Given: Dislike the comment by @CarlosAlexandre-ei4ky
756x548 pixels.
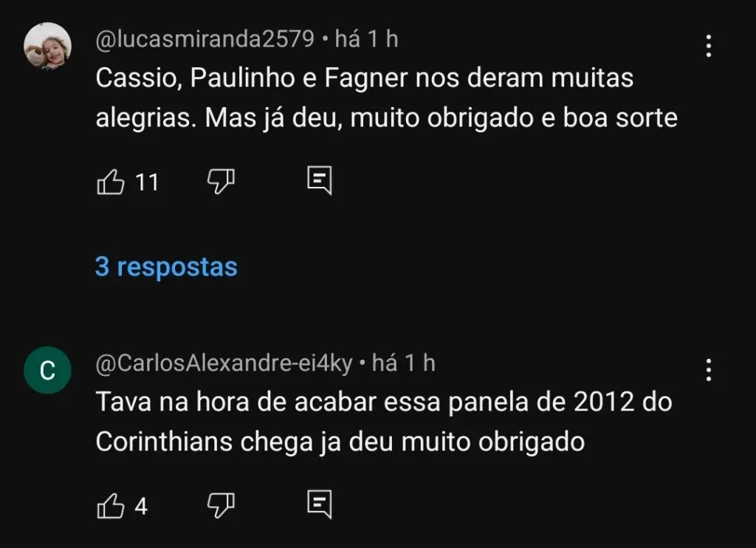Looking at the screenshot, I should coord(220,506).
